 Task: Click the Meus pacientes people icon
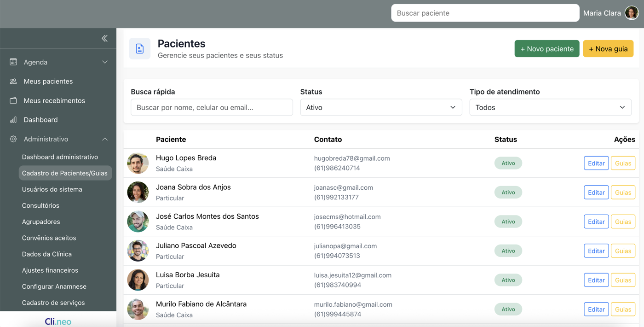(13, 81)
